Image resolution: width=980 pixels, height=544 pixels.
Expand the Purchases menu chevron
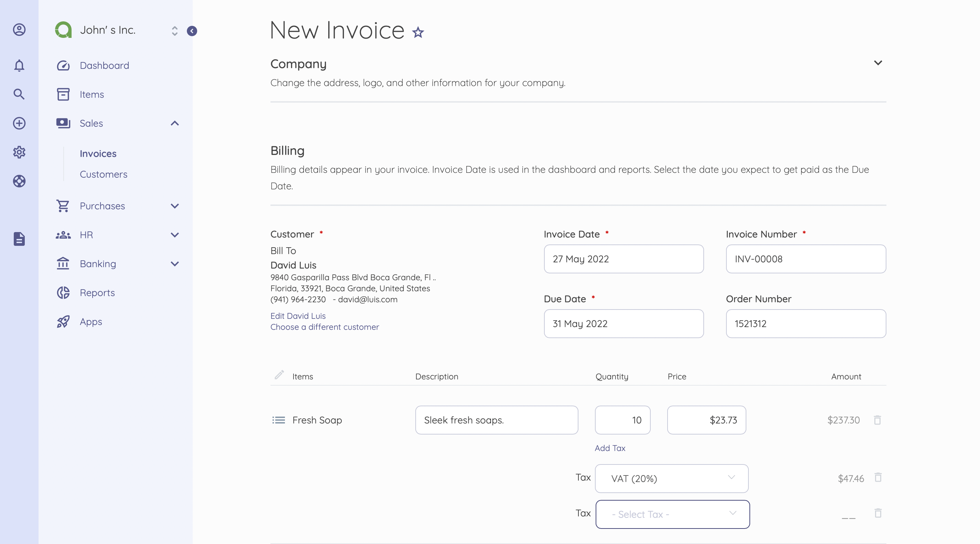tap(174, 206)
